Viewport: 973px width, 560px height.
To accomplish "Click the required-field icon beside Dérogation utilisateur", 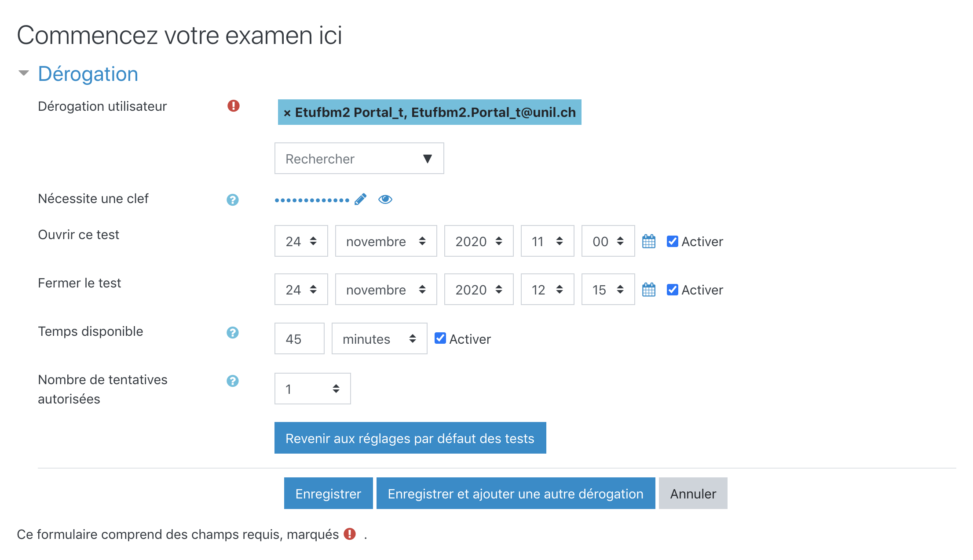I will point(234,106).
